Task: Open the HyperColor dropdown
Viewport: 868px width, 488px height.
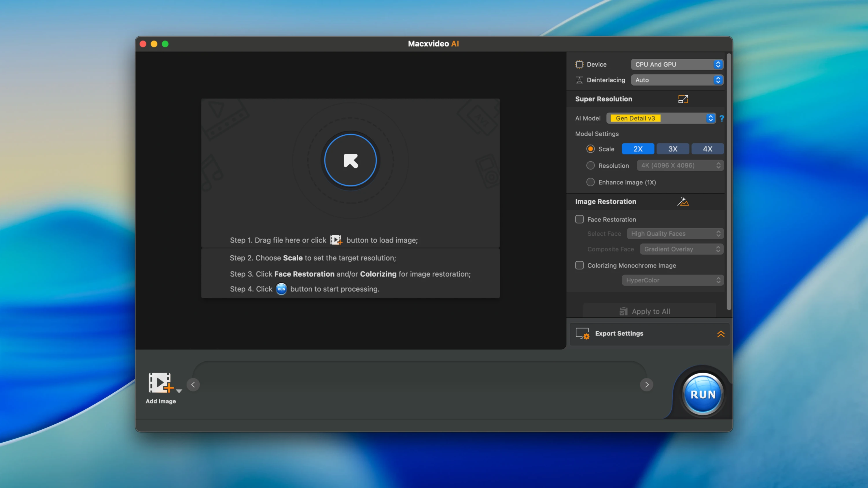Action: coord(672,280)
